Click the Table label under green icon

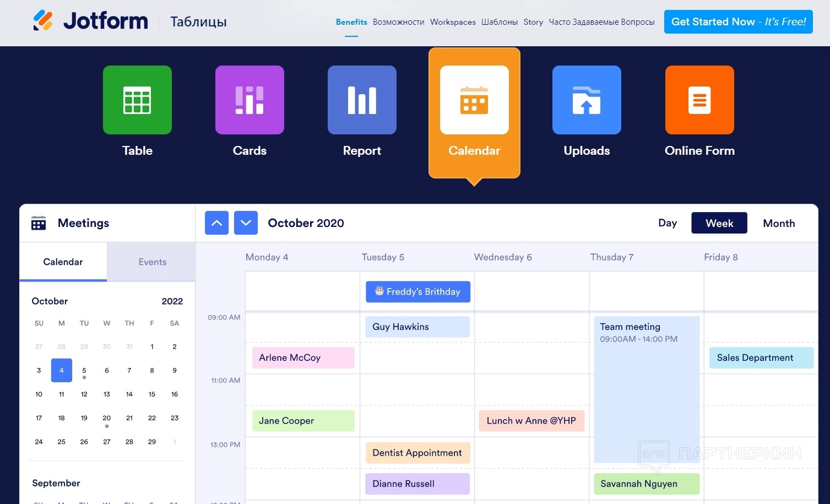click(137, 151)
